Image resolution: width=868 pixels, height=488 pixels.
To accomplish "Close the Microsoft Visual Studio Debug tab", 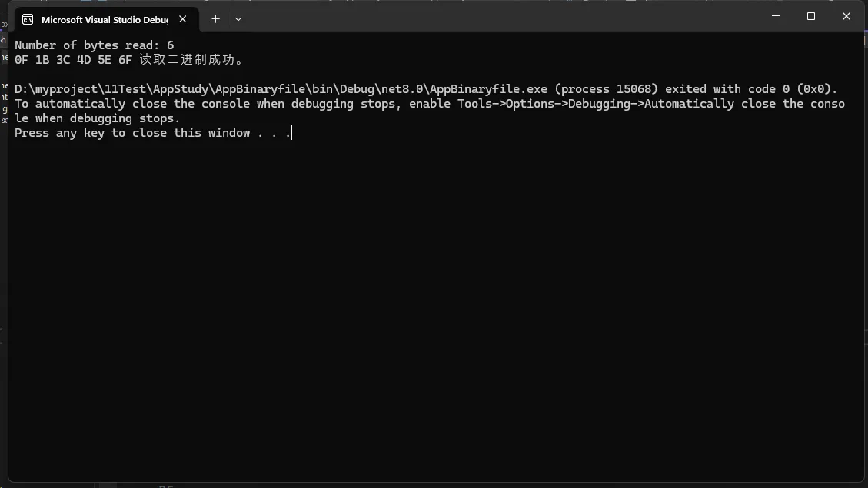I will coord(183,19).
